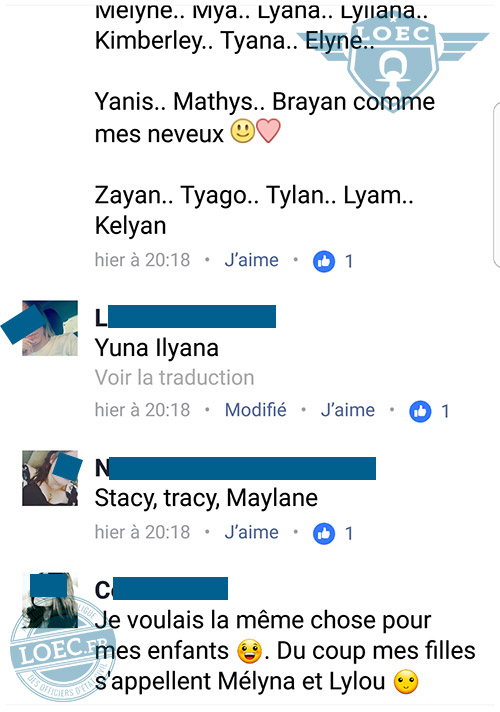The height and width of the screenshot is (712, 500).
Task: Click timestamp under Stacy tracy comment
Action: click(142, 532)
